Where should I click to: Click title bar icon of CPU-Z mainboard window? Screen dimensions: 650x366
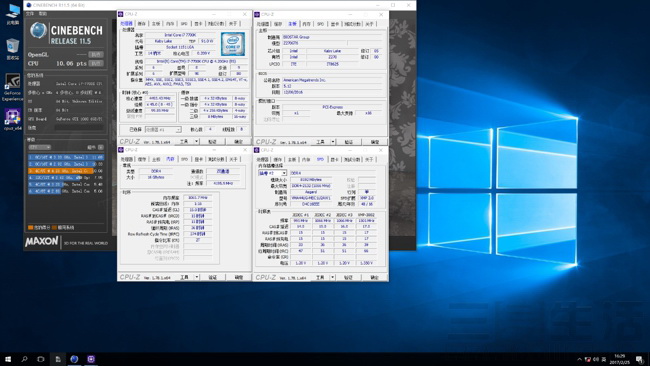pyautogui.click(x=257, y=15)
